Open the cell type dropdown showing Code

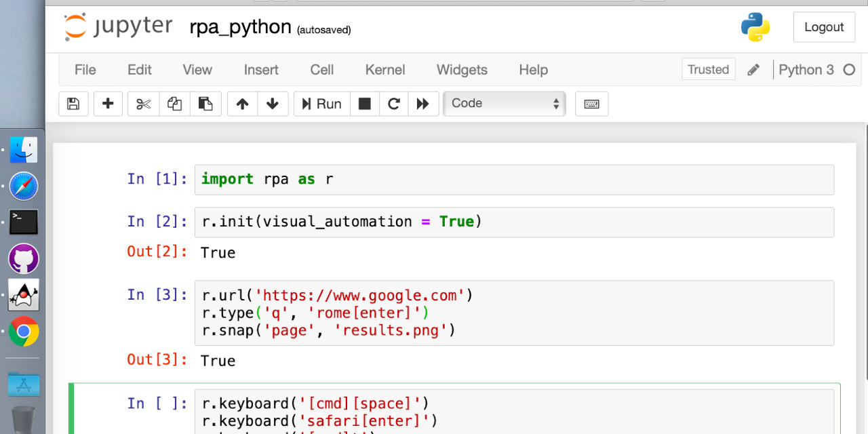pos(504,103)
